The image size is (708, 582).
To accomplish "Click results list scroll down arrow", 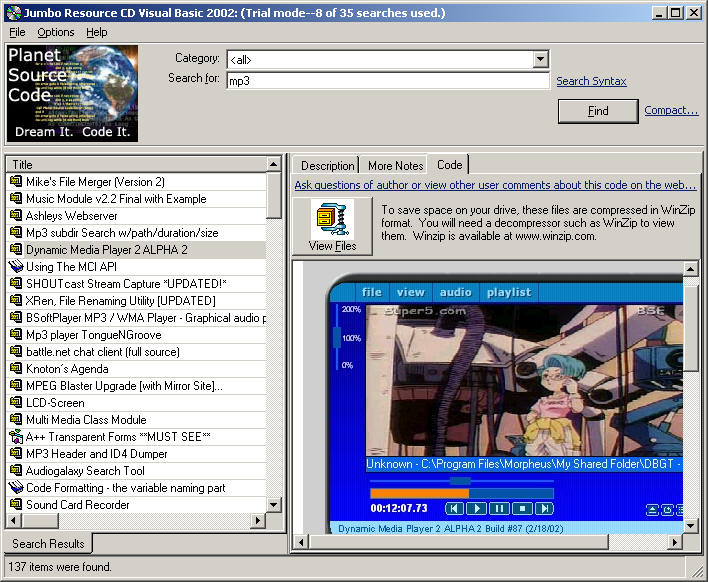I will [274, 505].
